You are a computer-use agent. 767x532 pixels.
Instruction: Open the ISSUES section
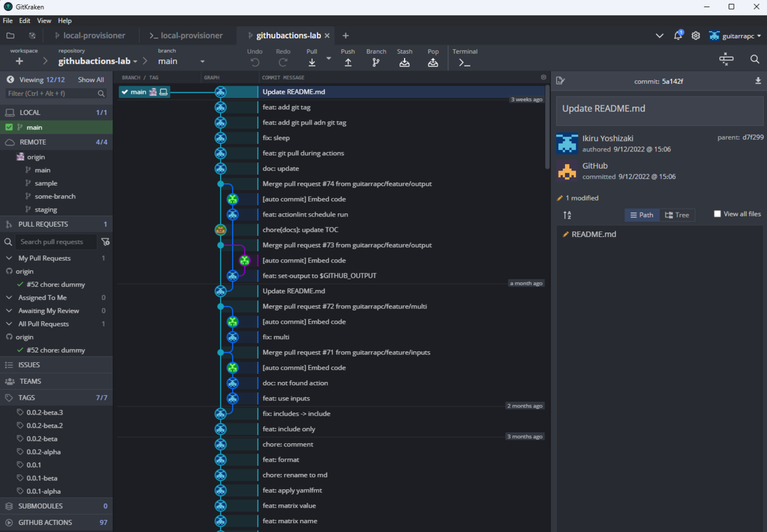(x=56, y=365)
